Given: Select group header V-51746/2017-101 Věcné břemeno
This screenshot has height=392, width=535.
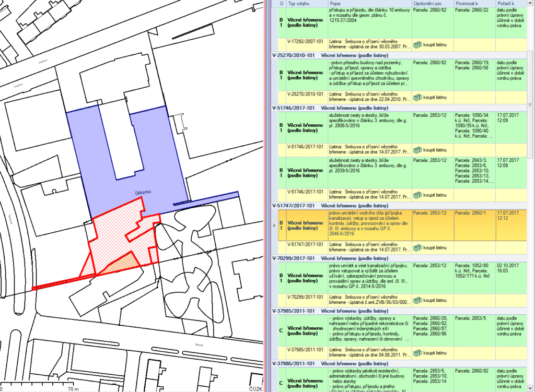Looking at the screenshot, I should 399,108.
